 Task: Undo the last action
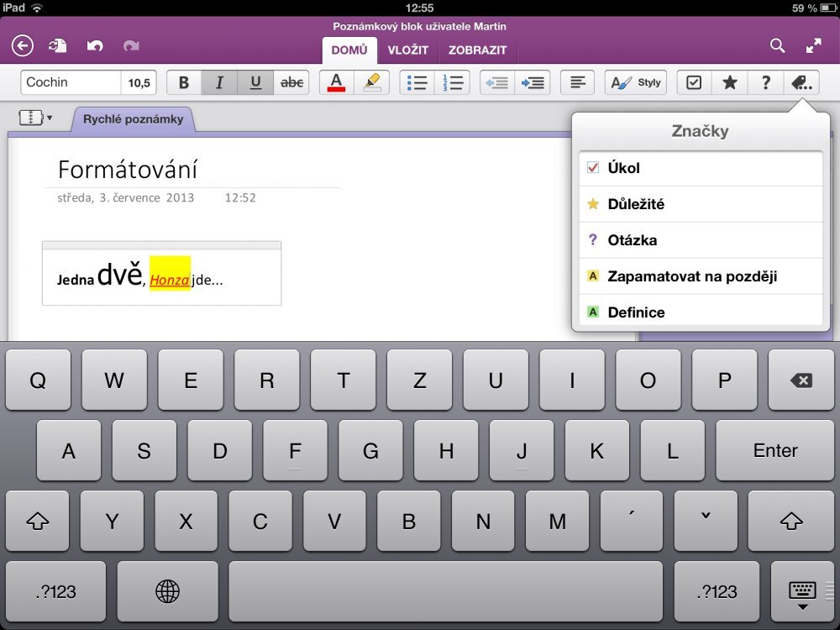[94, 46]
